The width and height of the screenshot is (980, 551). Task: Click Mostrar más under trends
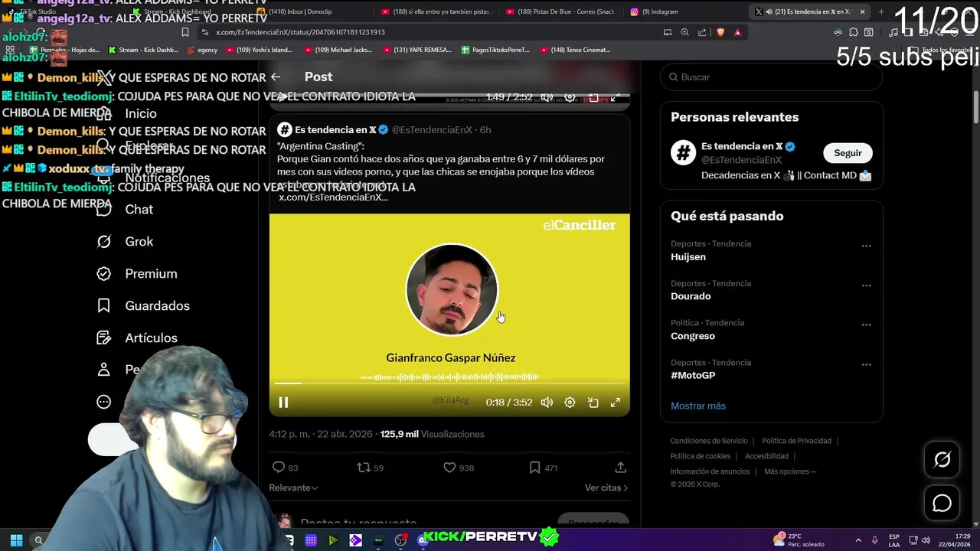pyautogui.click(x=698, y=406)
